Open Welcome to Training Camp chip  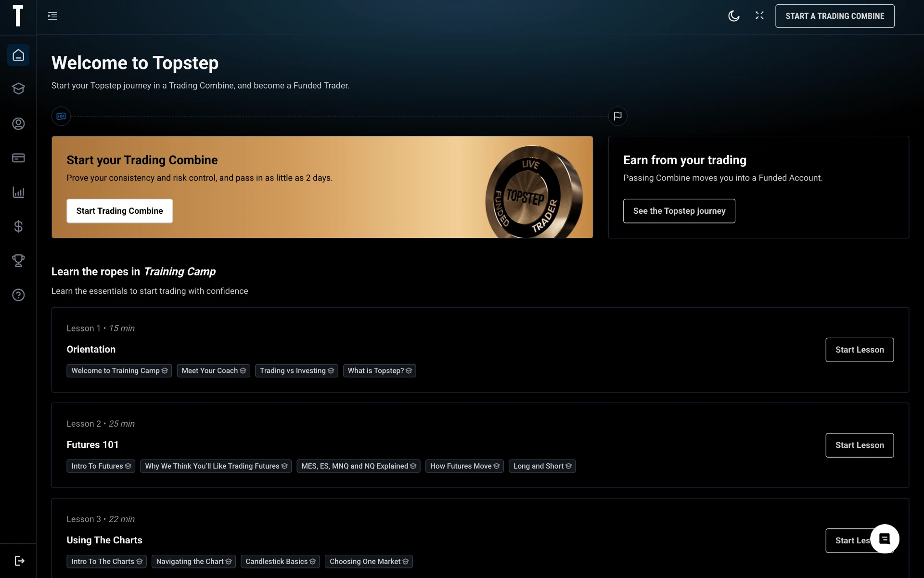(x=119, y=370)
